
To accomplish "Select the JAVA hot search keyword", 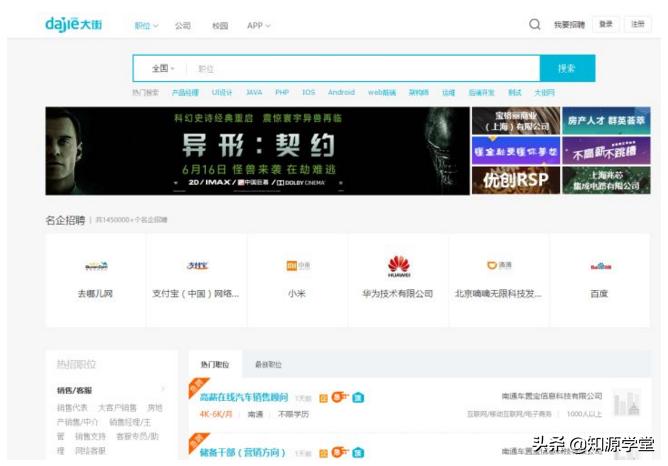I will [254, 92].
